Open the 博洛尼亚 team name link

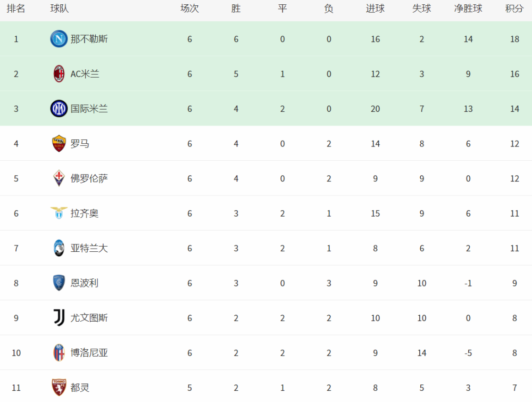point(89,353)
